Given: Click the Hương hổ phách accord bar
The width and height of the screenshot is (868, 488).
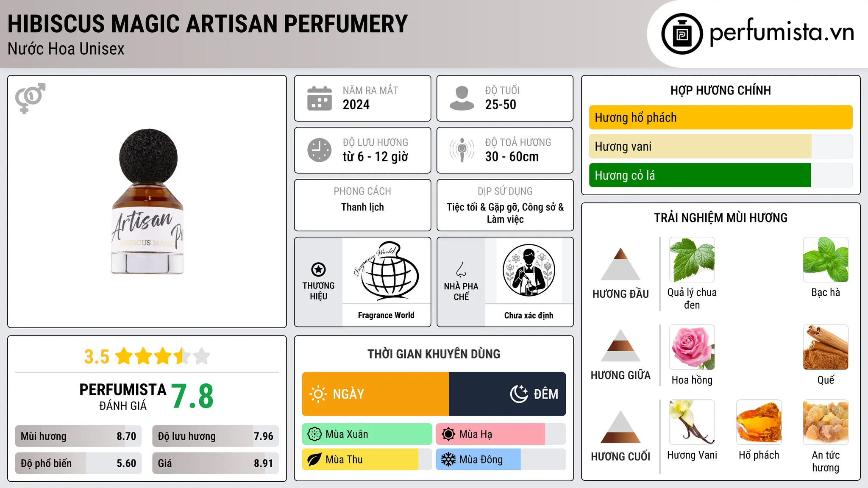Looking at the screenshot, I should [x=721, y=117].
